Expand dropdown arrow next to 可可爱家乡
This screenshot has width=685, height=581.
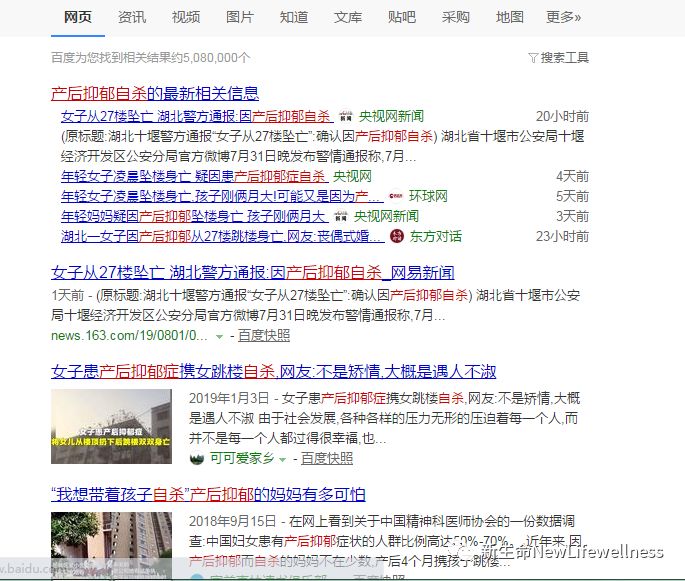click(282, 459)
